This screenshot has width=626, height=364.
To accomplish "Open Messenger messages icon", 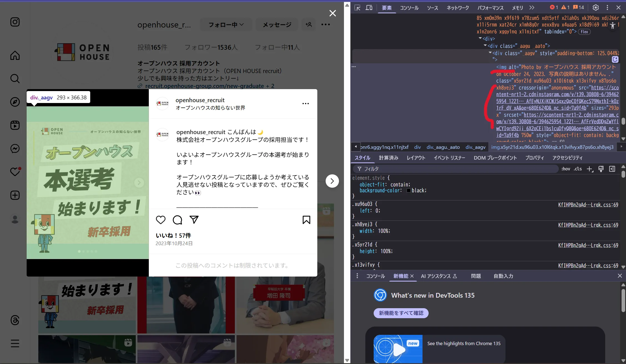I will (x=15, y=149).
